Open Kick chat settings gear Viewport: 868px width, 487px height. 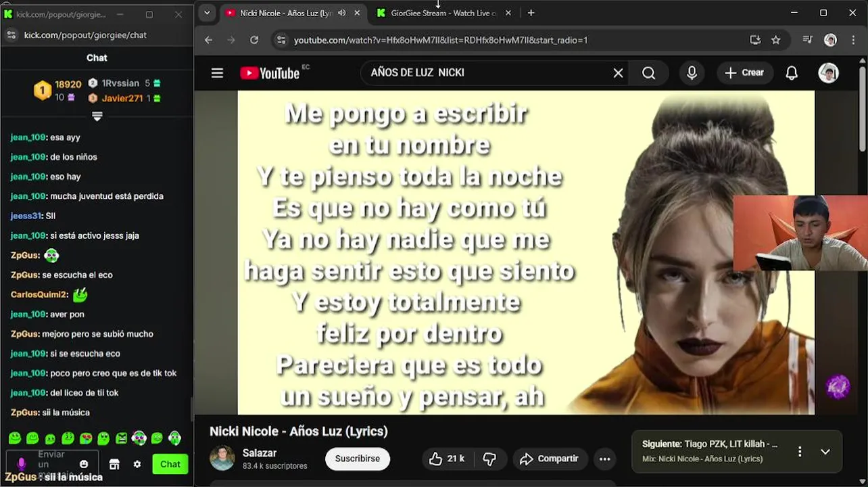(x=137, y=464)
